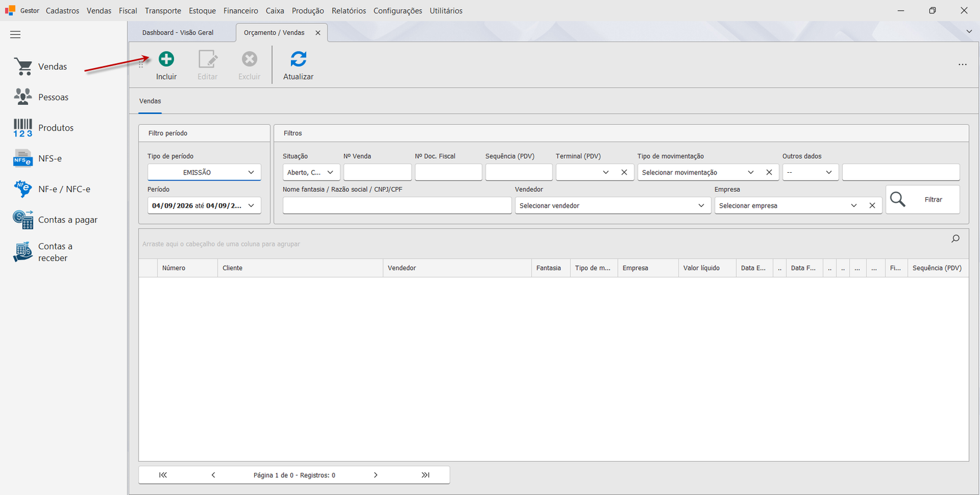Click the Filtrar button
980x495 pixels.
(x=922, y=199)
